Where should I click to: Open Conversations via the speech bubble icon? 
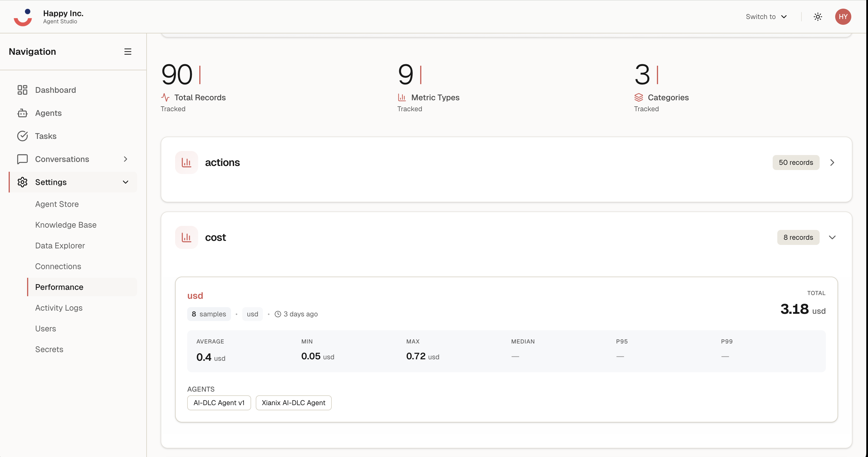22,159
